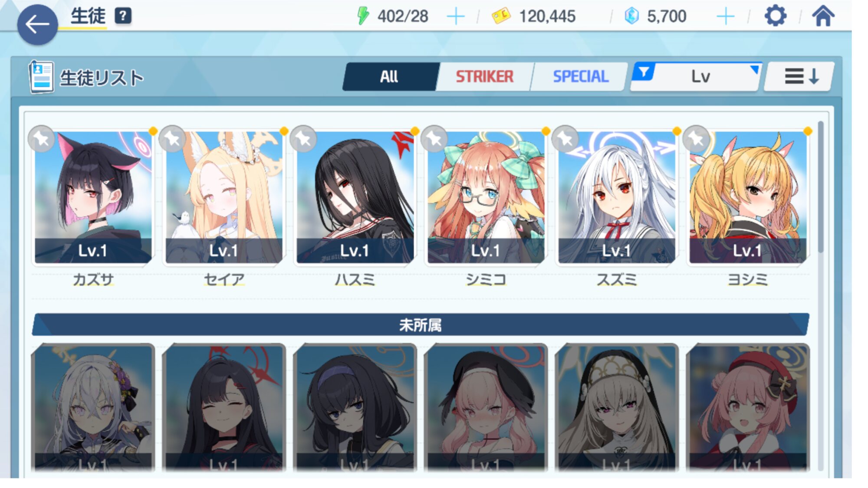
Task: Open the セイア student card
Action: click(224, 197)
